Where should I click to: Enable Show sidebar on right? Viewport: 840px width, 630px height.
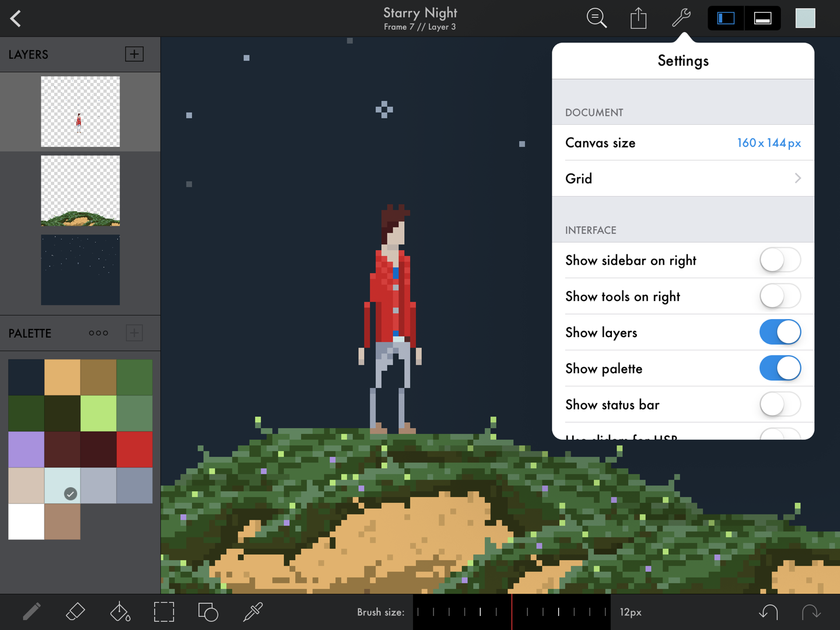tap(780, 260)
